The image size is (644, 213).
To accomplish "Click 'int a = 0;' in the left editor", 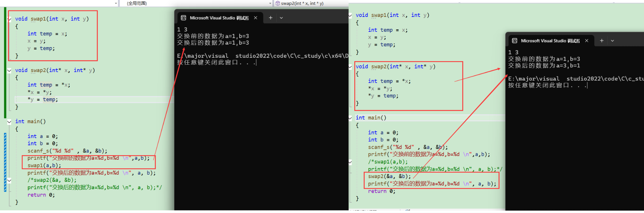I will (43, 136).
